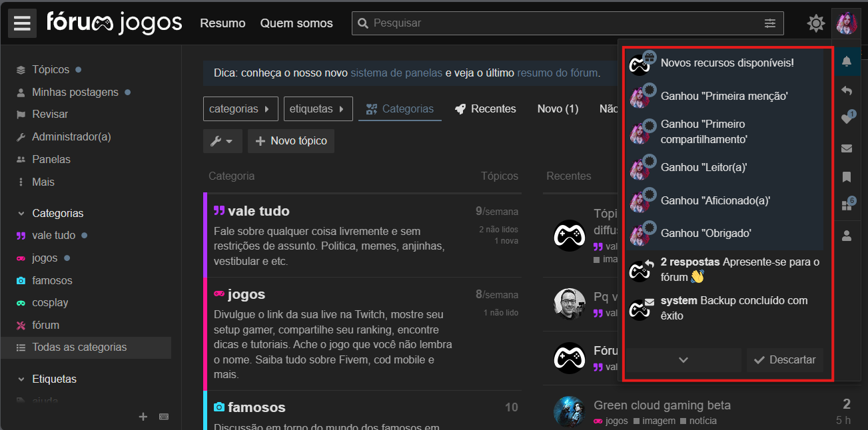The width and height of the screenshot is (868, 430).
Task: Select the Novo (1) tab
Action: [558, 109]
